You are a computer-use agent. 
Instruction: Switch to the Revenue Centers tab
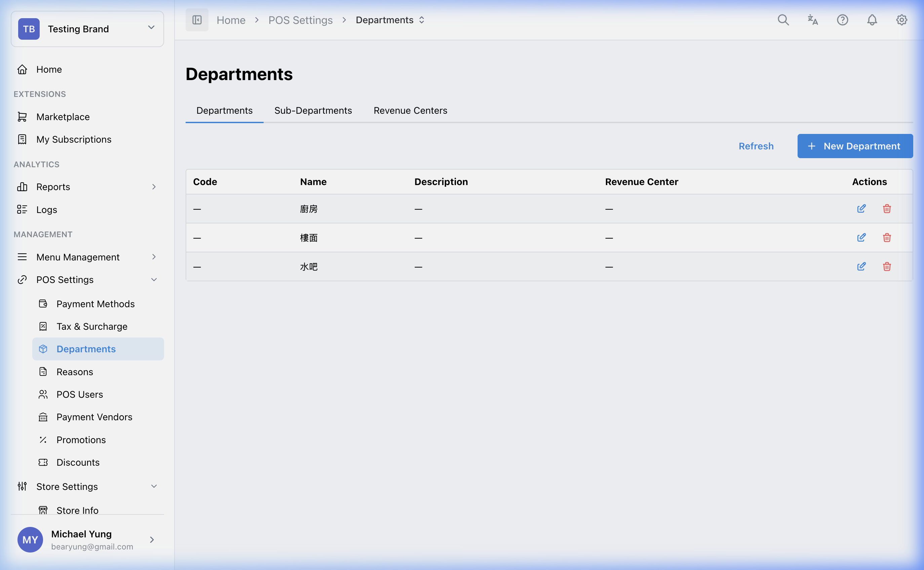(x=410, y=110)
